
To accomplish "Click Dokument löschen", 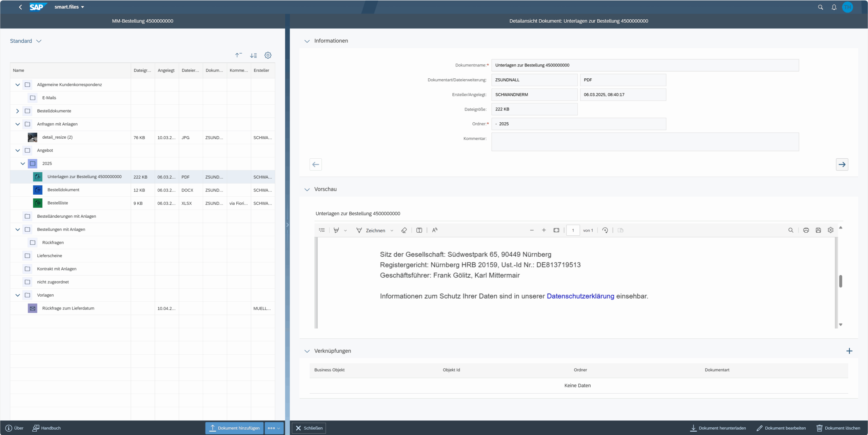I will coord(838,428).
